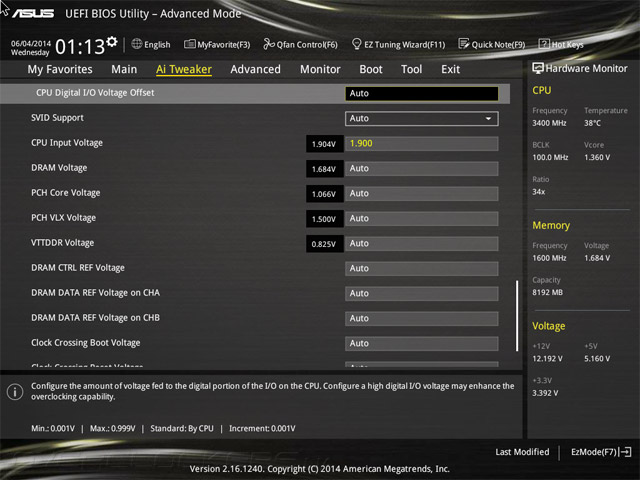Image resolution: width=640 pixels, height=480 pixels.
Task: Open Qfan Control(F6) fan icon
Action: click(269, 44)
